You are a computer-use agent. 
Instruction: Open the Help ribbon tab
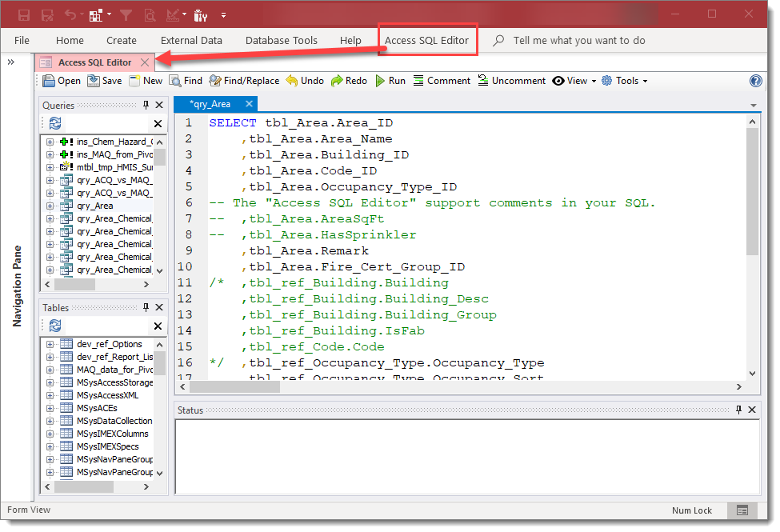point(350,40)
